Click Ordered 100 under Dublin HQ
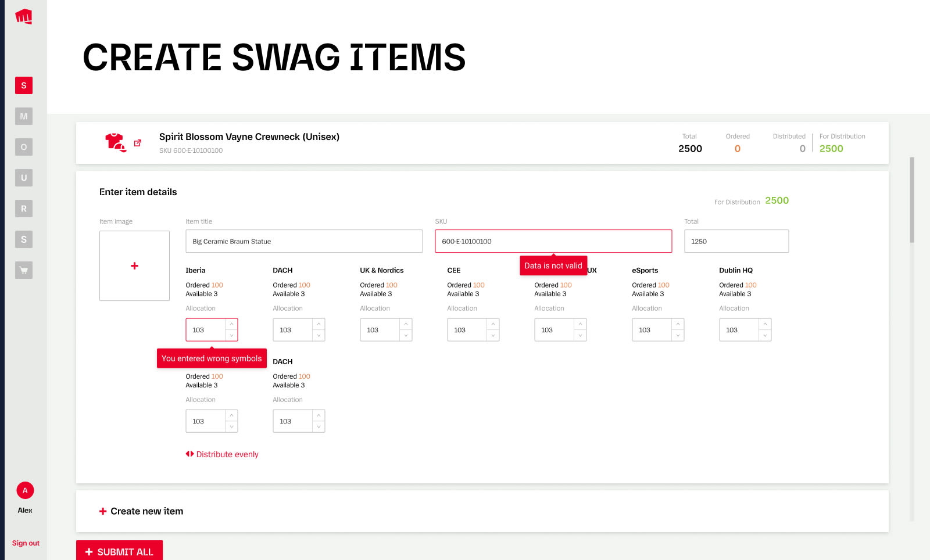This screenshot has width=930, height=560. [x=738, y=285]
